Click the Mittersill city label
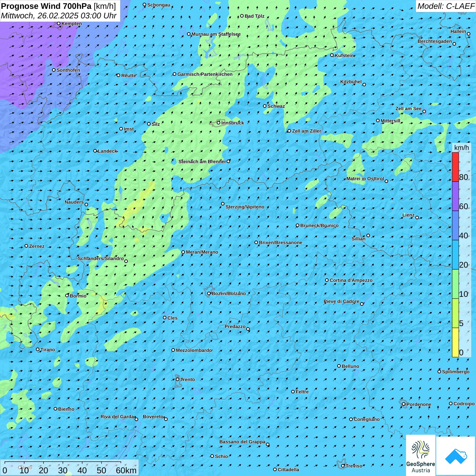This screenshot has width=476, height=476. click(391, 121)
